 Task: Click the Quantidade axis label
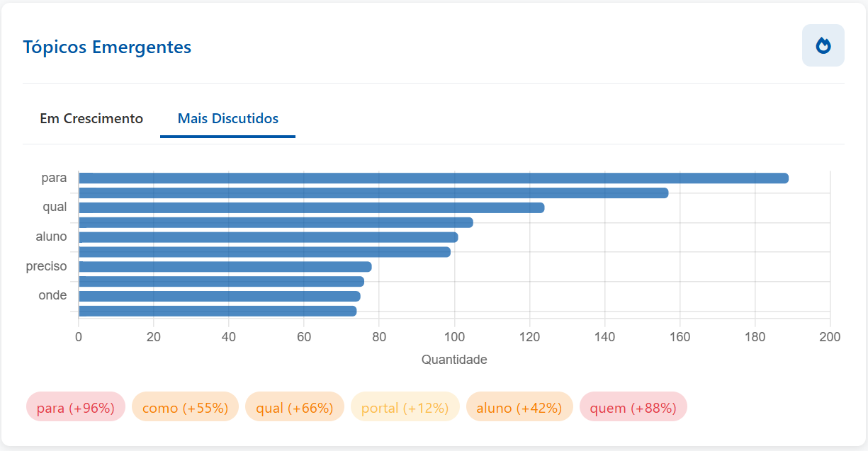[x=454, y=360]
